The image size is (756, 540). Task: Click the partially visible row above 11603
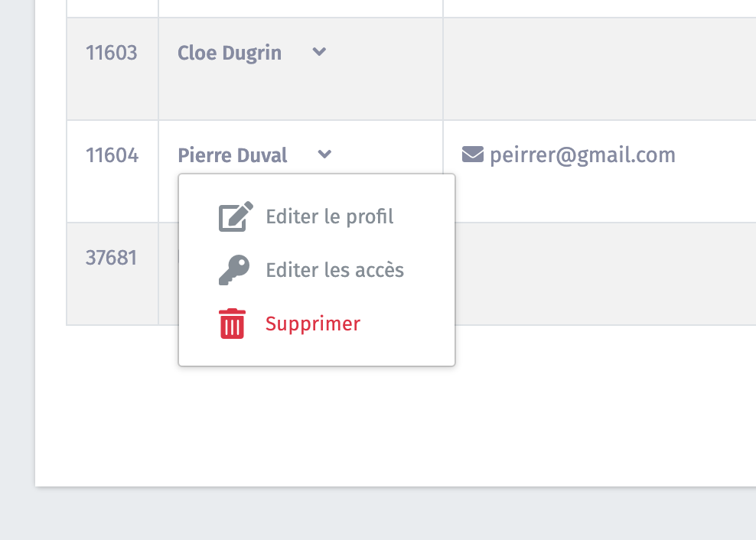(x=411, y=8)
